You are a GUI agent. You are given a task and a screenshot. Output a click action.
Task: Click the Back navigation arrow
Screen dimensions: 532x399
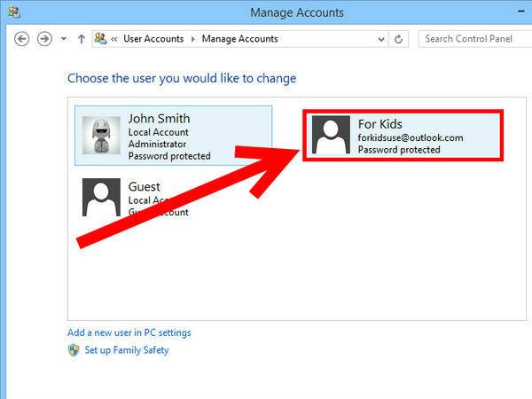pyautogui.click(x=22, y=39)
